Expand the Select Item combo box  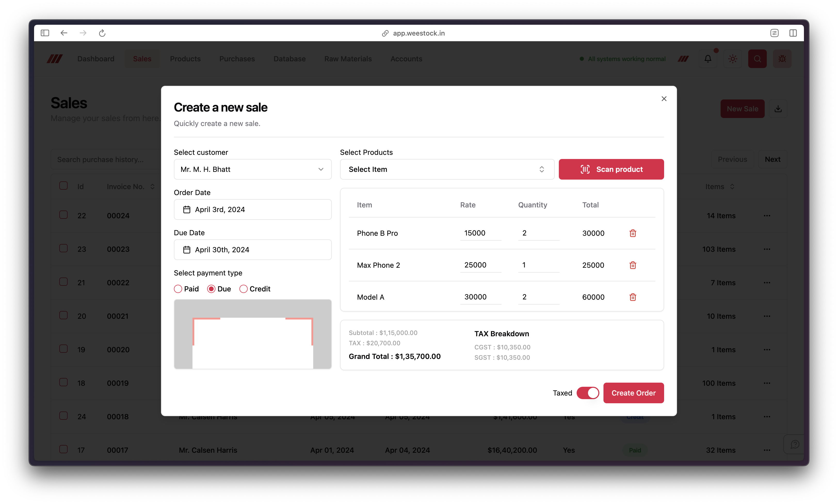pos(447,170)
